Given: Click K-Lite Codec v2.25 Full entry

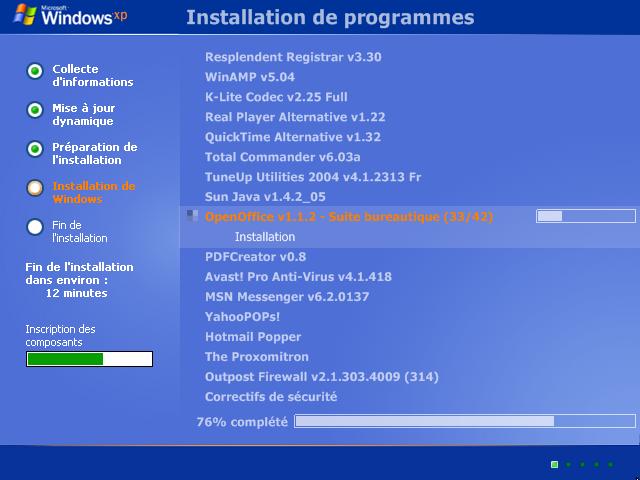Looking at the screenshot, I should coord(276,97).
